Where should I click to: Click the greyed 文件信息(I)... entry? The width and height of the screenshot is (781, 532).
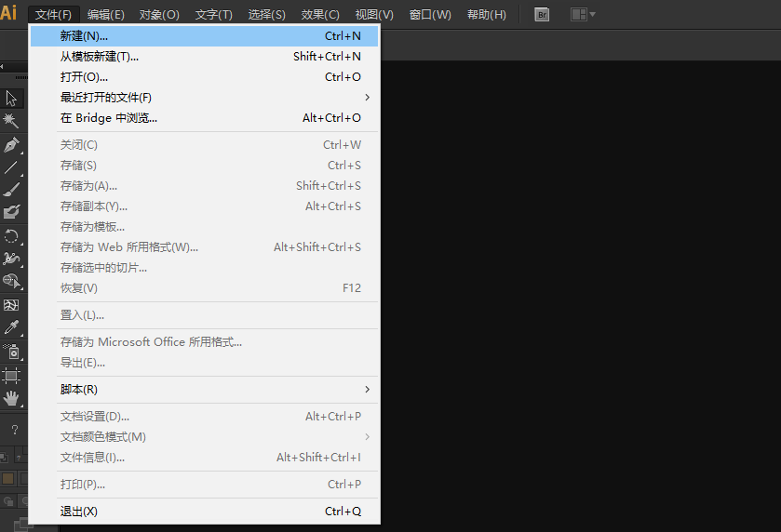point(204,457)
